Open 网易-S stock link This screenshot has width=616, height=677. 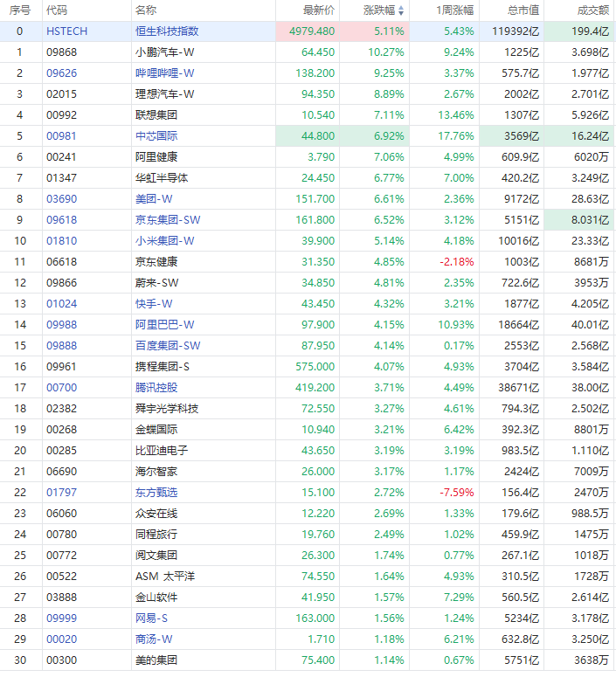coord(151,618)
